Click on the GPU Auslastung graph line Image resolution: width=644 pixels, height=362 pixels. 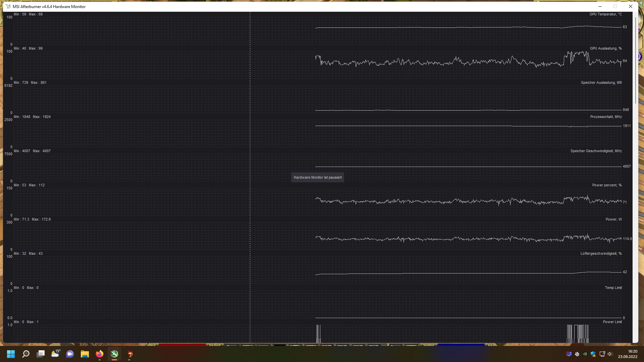(x=436, y=63)
